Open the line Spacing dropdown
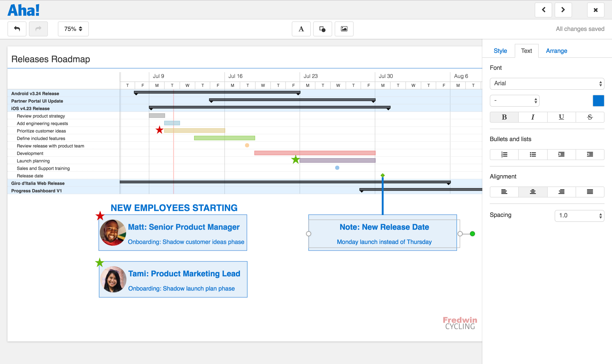This screenshot has height=364, width=612. 579,216
